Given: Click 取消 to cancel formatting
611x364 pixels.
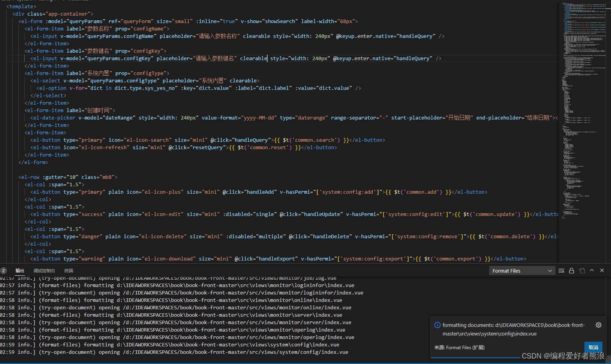Looking at the screenshot, I should tap(593, 348).
